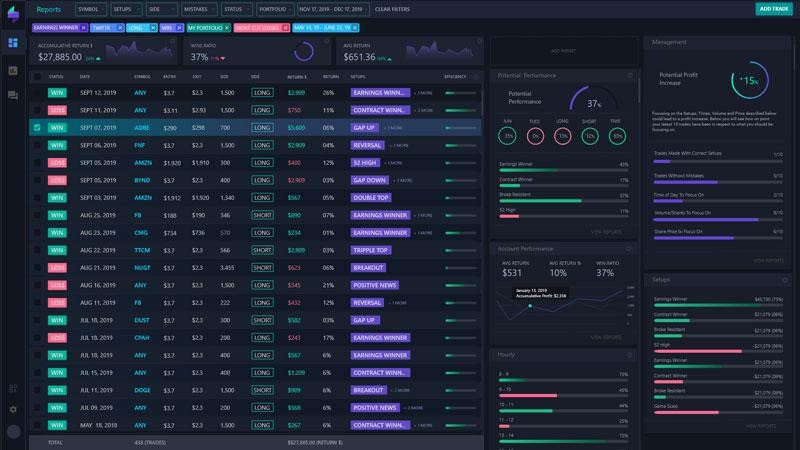800x450 pixels.
Task: Open the dashboard grid icon in sidebar
Action: pos(13,43)
